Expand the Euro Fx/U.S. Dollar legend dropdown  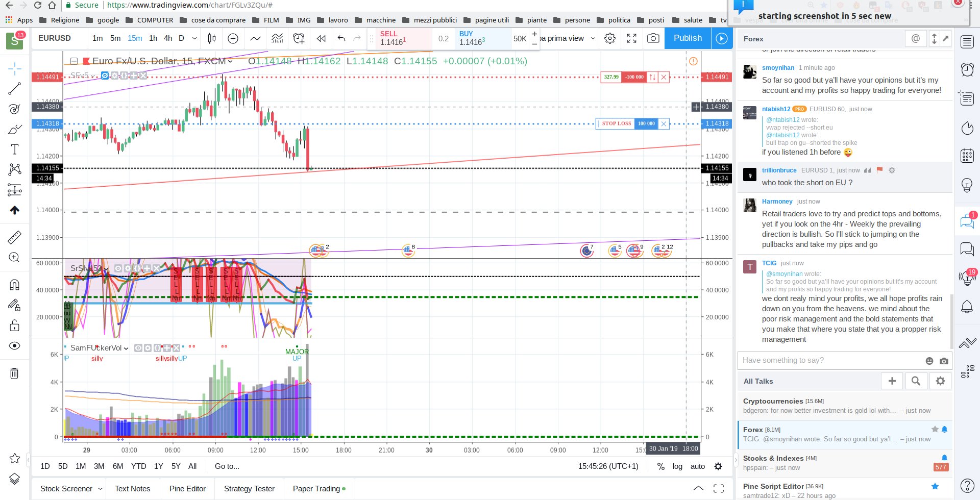[x=230, y=61]
